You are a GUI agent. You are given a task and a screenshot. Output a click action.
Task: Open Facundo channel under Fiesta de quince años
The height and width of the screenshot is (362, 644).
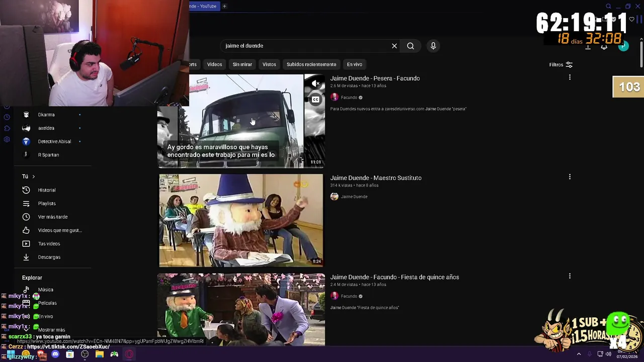coord(349,296)
